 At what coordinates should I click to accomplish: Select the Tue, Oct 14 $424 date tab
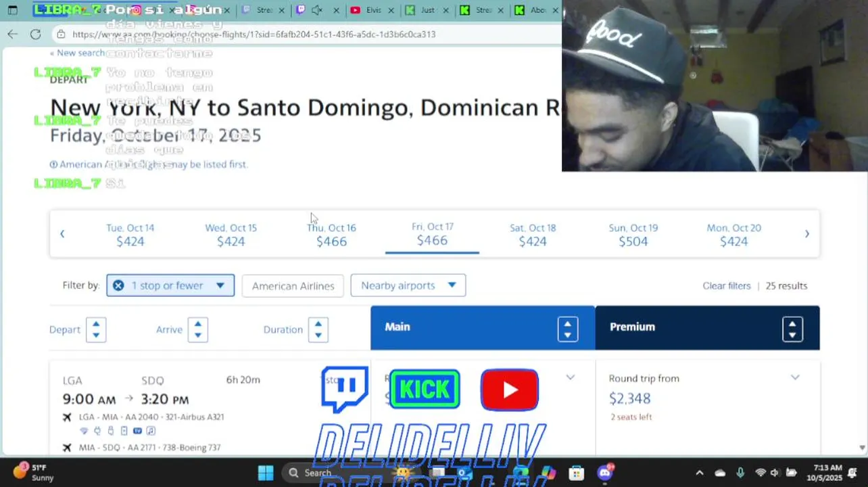click(130, 235)
